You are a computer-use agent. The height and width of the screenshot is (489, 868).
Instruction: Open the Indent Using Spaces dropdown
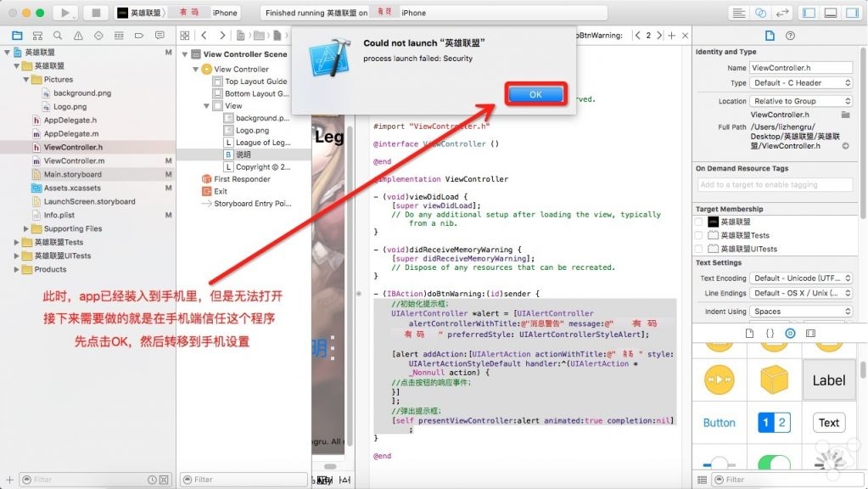pyautogui.click(x=801, y=312)
